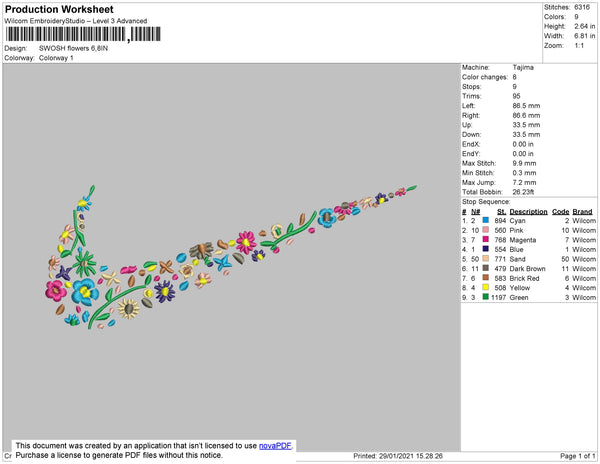The image size is (600, 464).
Task: Click the "St." column header
Action: point(501,212)
